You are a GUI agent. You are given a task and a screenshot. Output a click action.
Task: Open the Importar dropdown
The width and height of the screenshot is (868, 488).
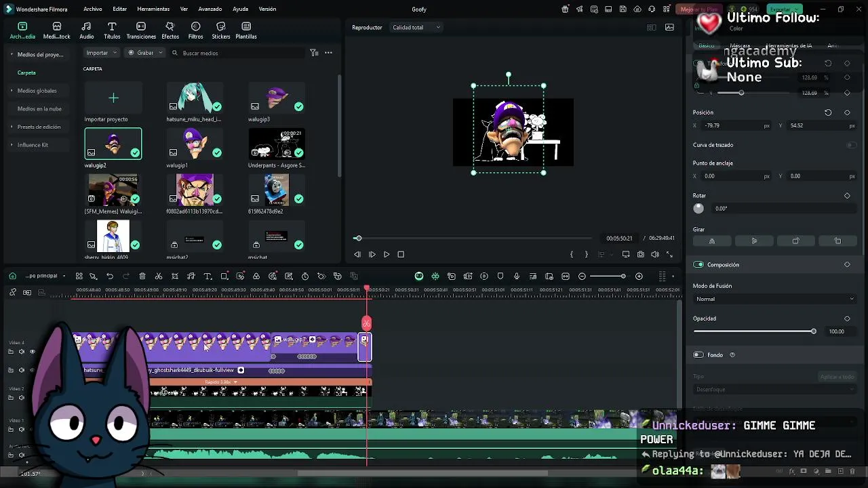pos(101,53)
